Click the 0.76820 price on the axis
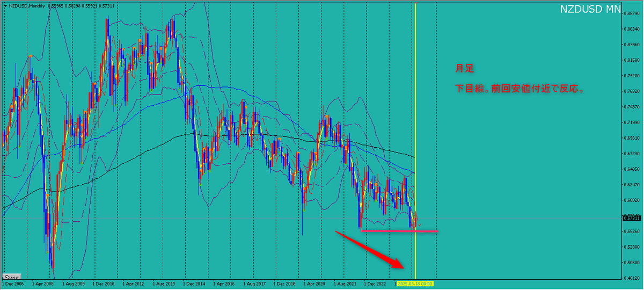644x290 pixels. (632, 91)
